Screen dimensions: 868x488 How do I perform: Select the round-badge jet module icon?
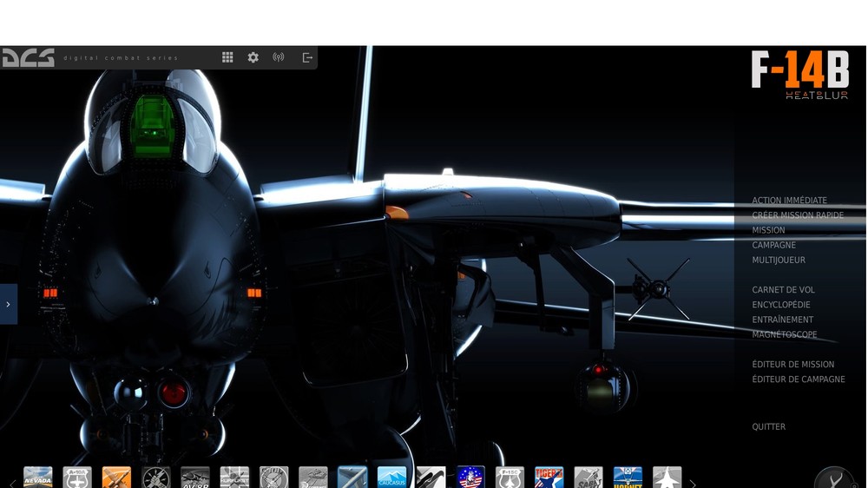(x=273, y=477)
